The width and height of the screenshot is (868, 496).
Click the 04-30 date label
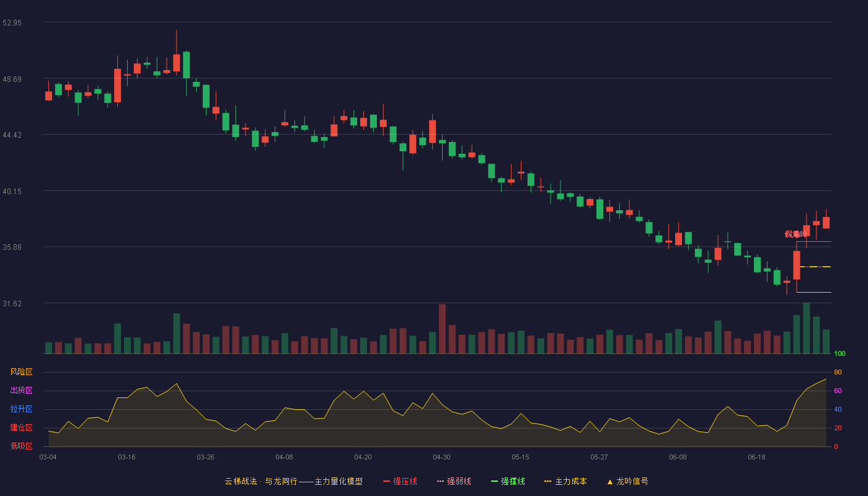tap(441, 457)
